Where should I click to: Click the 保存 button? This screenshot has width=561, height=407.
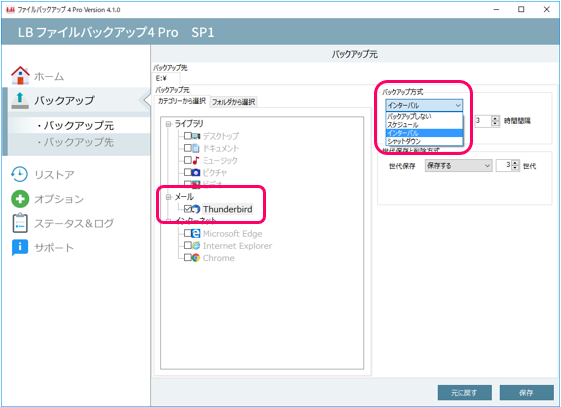(x=526, y=393)
